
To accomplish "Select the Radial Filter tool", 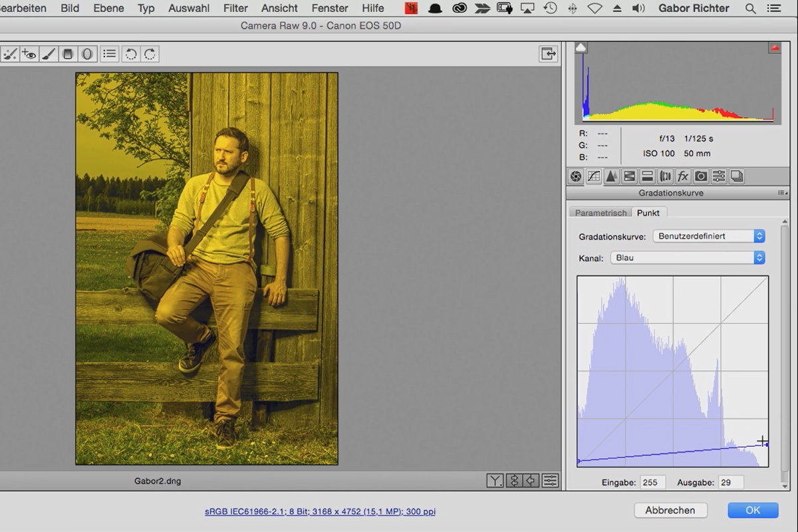I will (x=86, y=54).
